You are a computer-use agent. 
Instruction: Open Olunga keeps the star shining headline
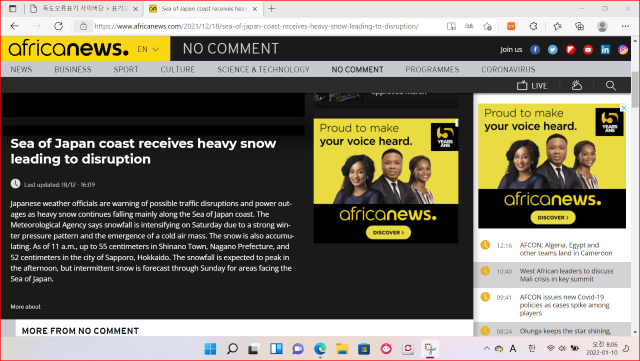565,331
